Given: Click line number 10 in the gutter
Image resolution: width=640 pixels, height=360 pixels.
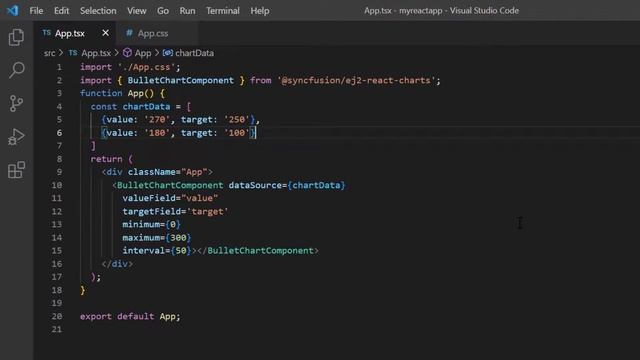Looking at the screenshot, I should pyautogui.click(x=57, y=185).
